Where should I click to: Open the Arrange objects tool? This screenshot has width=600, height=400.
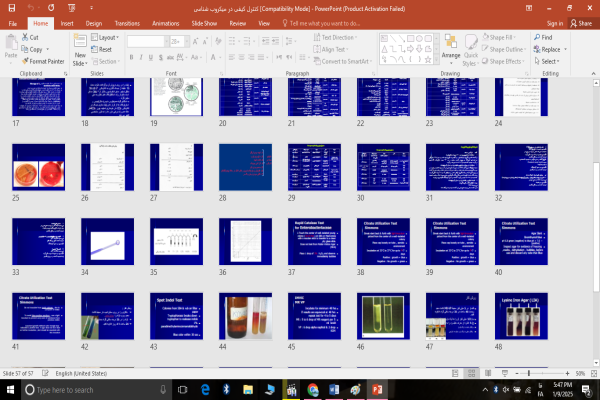(451, 48)
